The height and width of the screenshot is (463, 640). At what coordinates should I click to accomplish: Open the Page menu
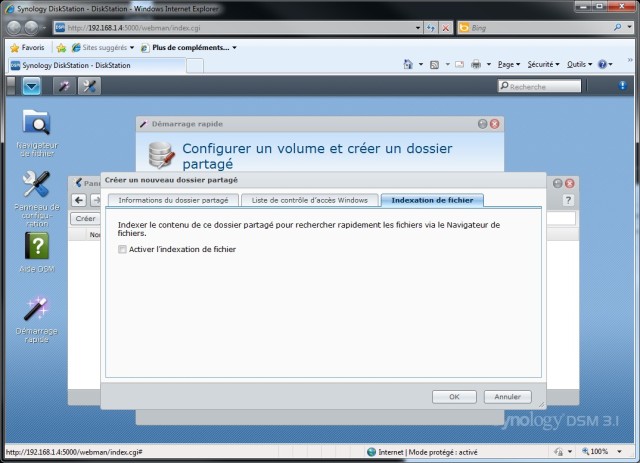[x=509, y=65]
